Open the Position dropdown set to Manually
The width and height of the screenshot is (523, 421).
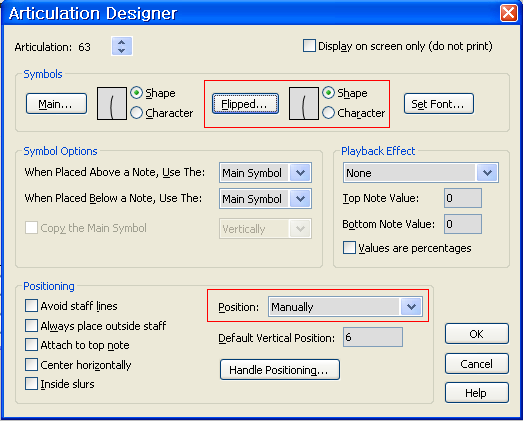(346, 307)
